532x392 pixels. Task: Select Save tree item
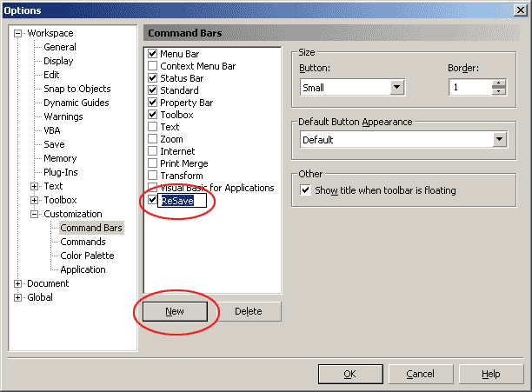pos(54,144)
